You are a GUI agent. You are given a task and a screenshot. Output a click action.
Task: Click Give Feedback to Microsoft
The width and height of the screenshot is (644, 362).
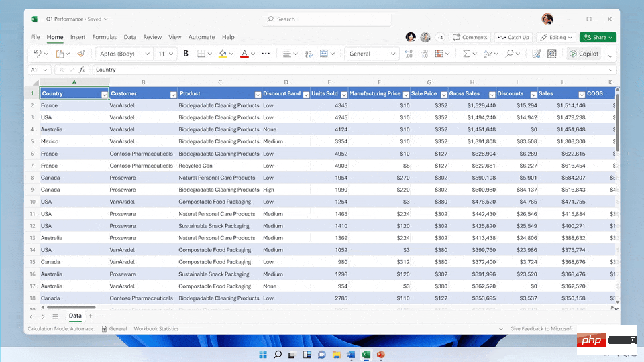[541, 328]
